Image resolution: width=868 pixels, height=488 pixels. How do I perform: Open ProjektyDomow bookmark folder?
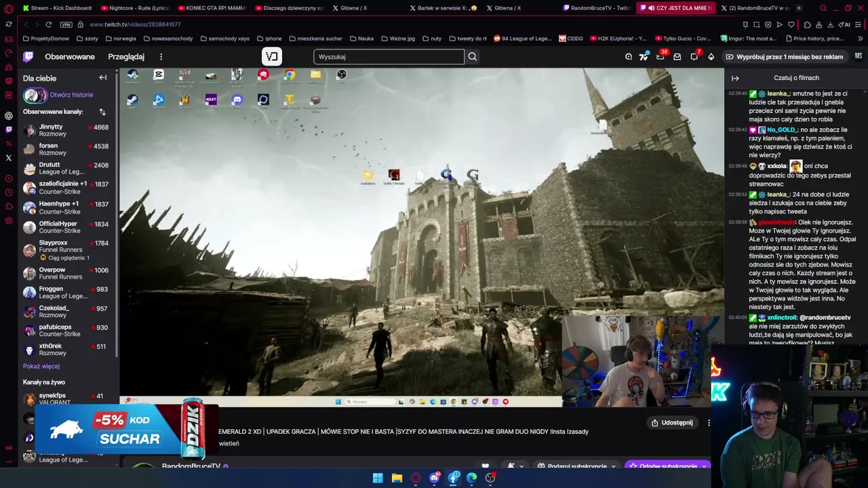[45, 39]
